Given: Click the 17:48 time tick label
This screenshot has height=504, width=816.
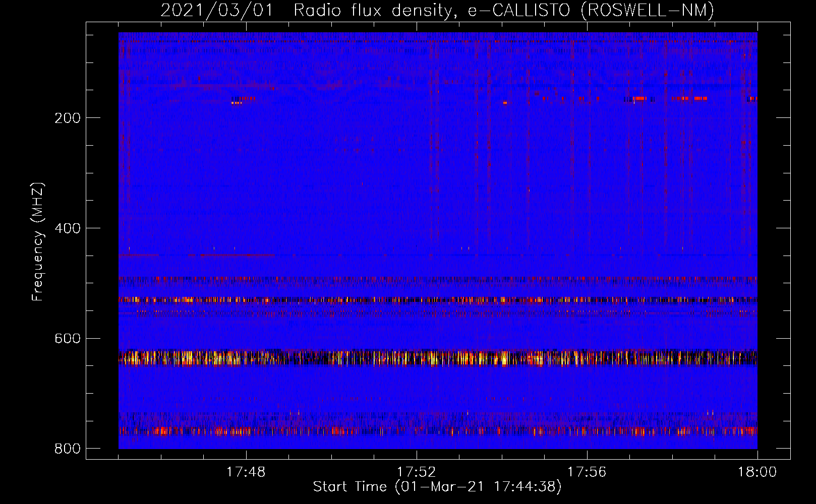Looking at the screenshot, I should 246,472.
